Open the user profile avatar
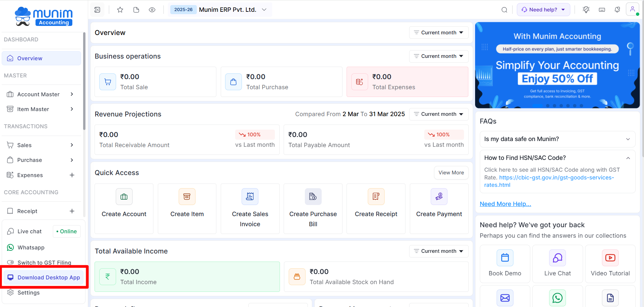Viewport: 644px width, 307px height. (x=632, y=9)
